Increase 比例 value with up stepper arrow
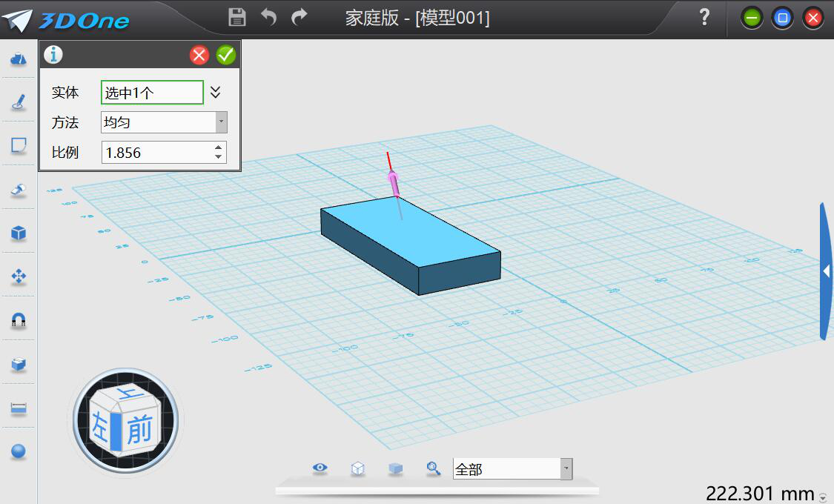The height and width of the screenshot is (504, 834). click(x=218, y=148)
